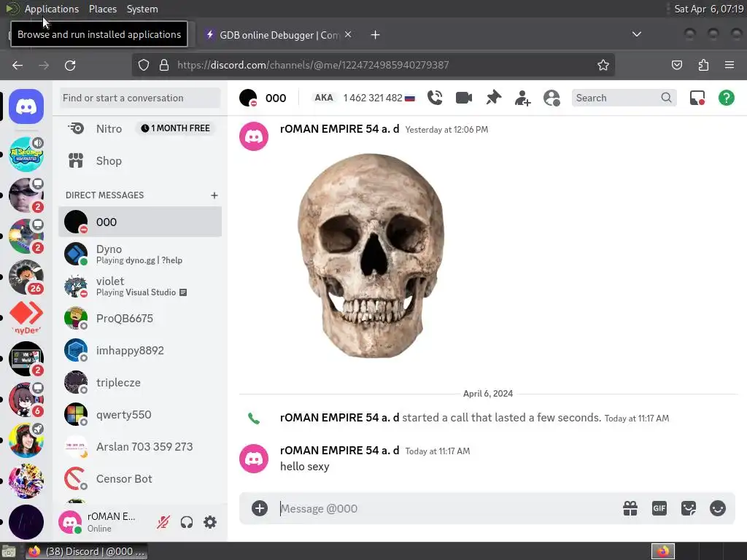Viewport: 747px width, 560px height.
Task: Click rOMAN EMPIRE username on skull message
Action: (339, 129)
